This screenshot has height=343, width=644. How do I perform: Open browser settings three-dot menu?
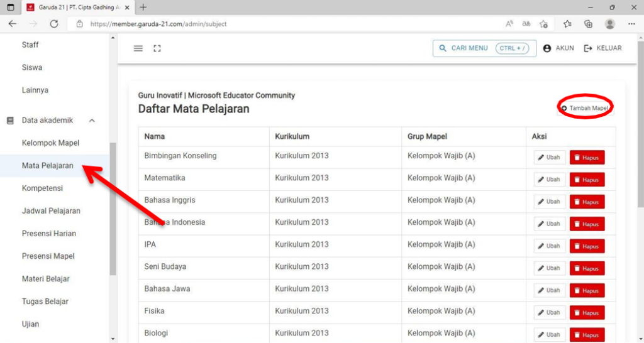[631, 24]
